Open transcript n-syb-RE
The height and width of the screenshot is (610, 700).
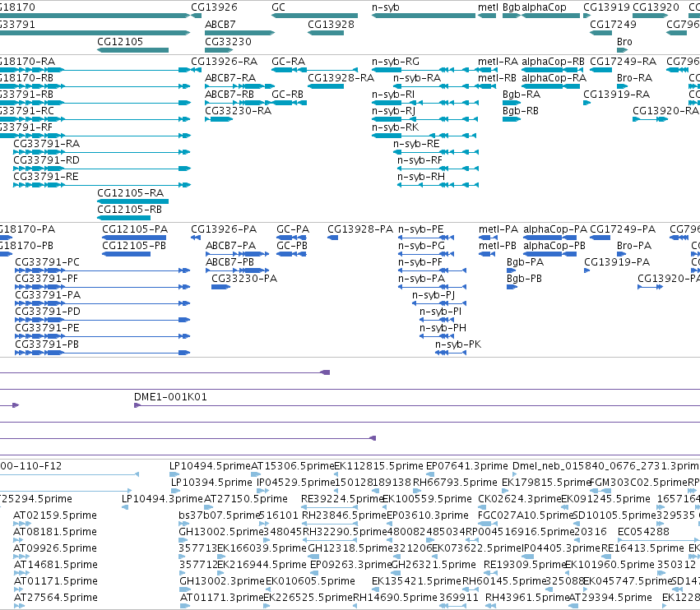[x=416, y=144]
